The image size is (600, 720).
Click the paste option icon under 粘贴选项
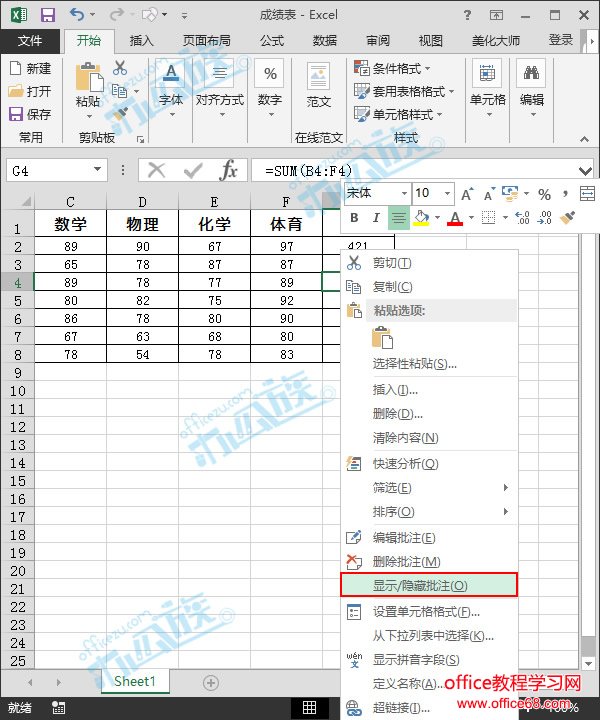click(x=382, y=337)
